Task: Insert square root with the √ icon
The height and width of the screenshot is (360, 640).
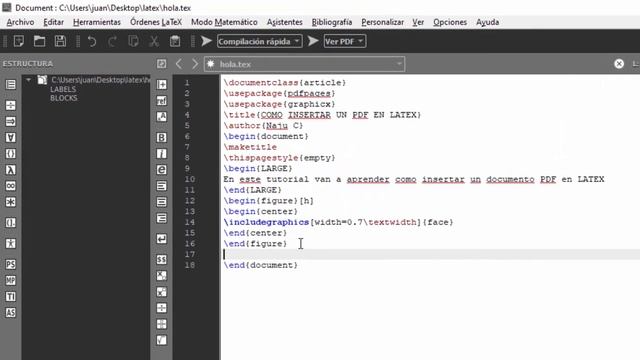Action: (162, 340)
